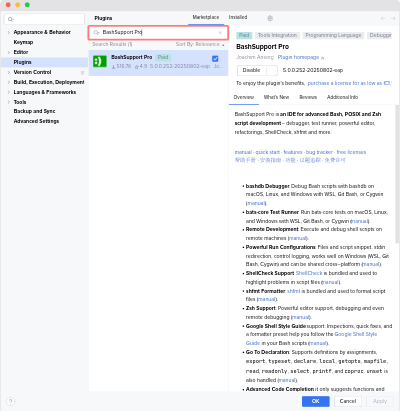The image size is (400, 411).
Task: Click the shfmt link in shfmt Formatter
Action: tap(294, 291)
